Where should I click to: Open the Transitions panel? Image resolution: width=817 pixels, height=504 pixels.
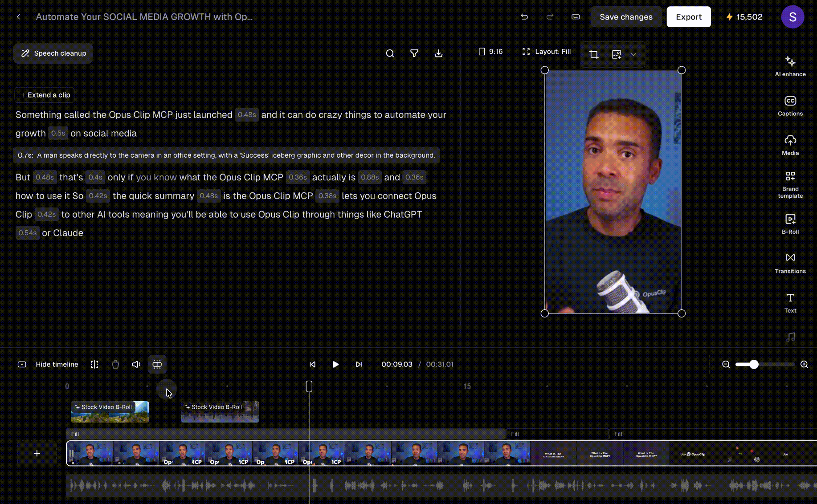tap(790, 263)
